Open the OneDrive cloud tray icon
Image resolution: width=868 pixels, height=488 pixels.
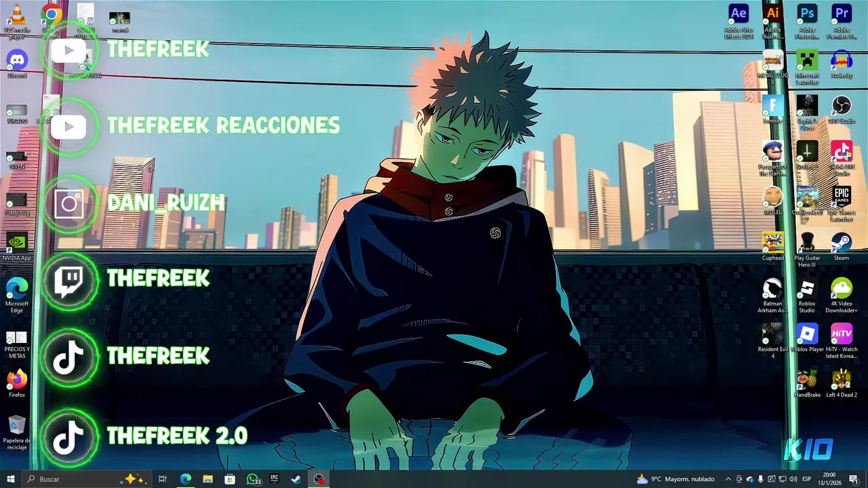pyautogui.click(x=750, y=479)
